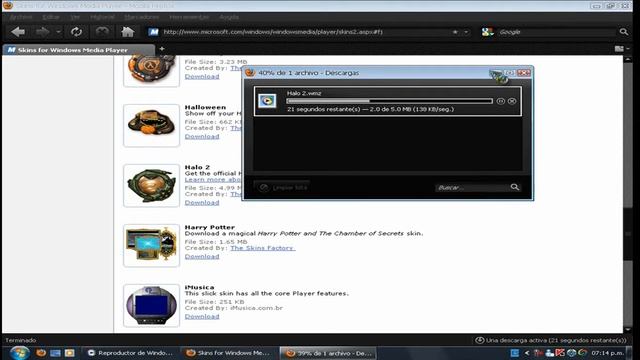Click the Limpiar lista button
The height and width of the screenshot is (360, 640).
point(282,187)
